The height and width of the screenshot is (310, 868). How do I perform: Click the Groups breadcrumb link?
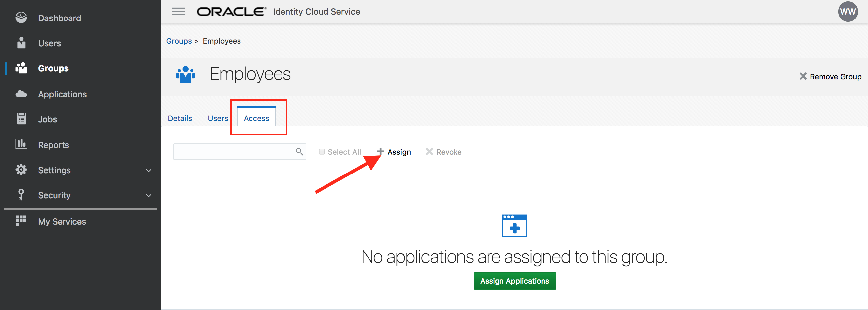[179, 41]
